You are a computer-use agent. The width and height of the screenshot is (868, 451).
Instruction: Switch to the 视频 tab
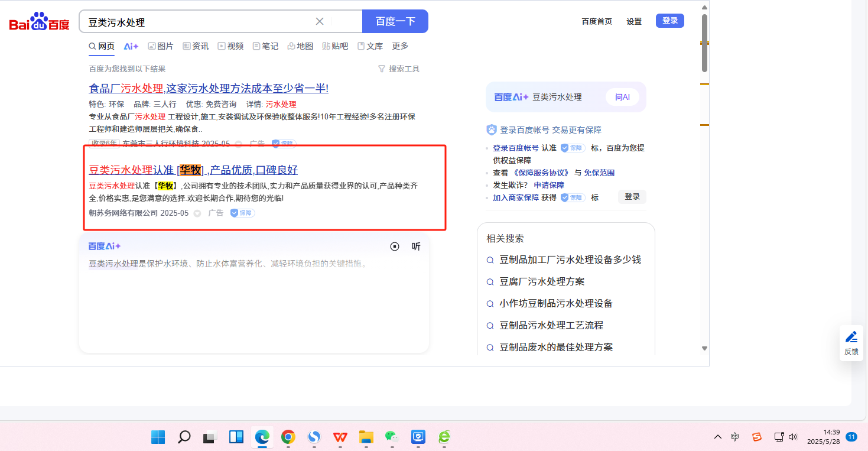[230, 46]
